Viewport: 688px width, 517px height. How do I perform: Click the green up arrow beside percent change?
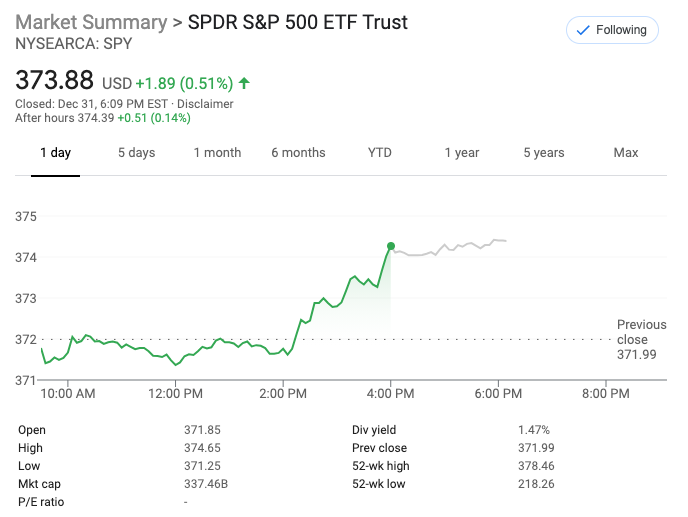point(244,83)
